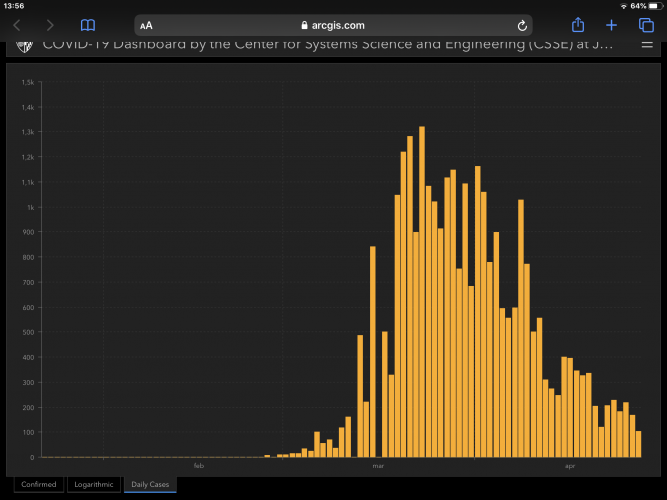Tap the Safari forward arrow
Screen dimensions: 667x500
tap(49, 25)
